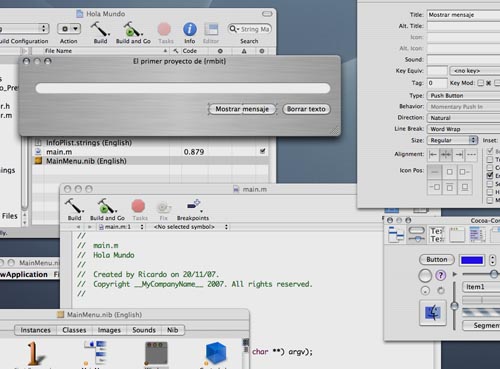This screenshot has height=369, width=500.
Task: Select bottom-right Icon Pos option in inspector
Action: 465,188
